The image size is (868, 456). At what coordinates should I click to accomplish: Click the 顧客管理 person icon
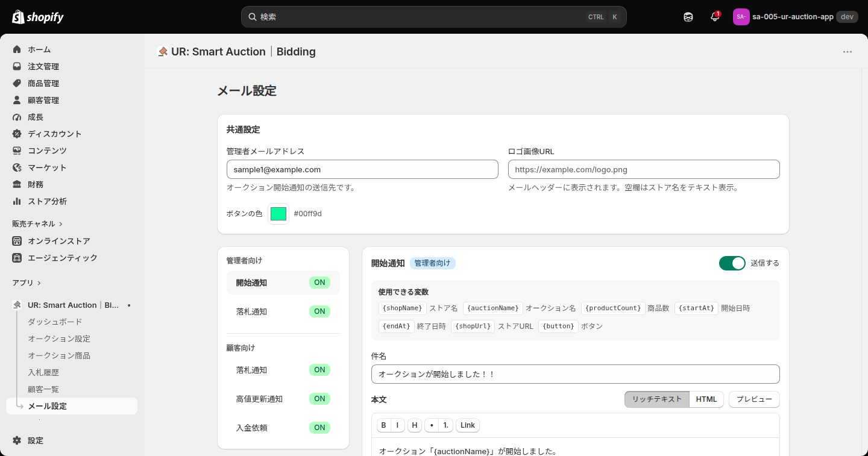pos(17,100)
